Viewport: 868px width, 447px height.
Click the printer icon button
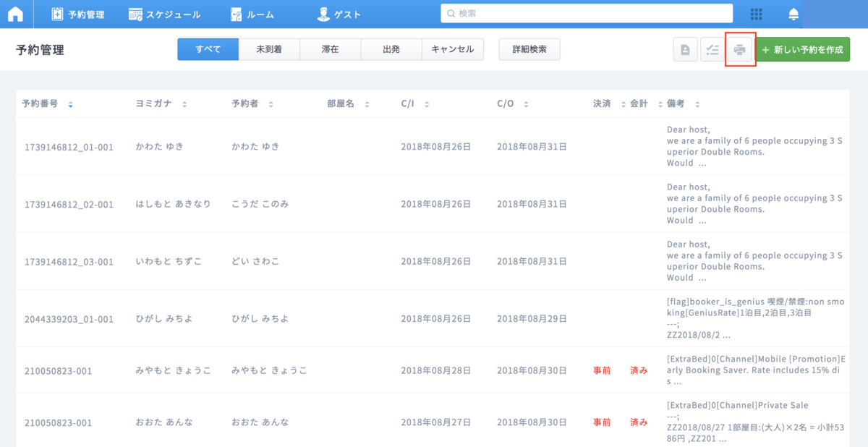tap(740, 50)
